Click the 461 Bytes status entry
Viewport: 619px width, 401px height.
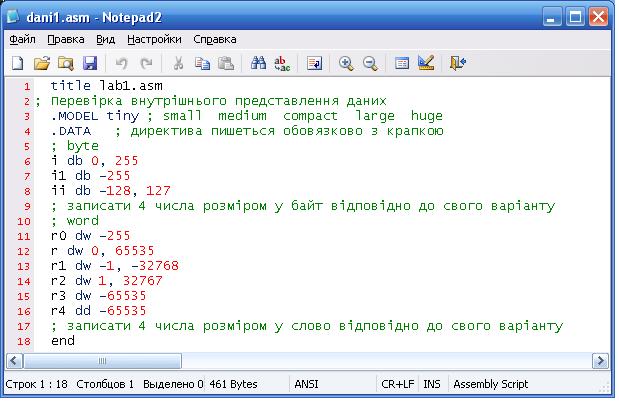point(233,384)
